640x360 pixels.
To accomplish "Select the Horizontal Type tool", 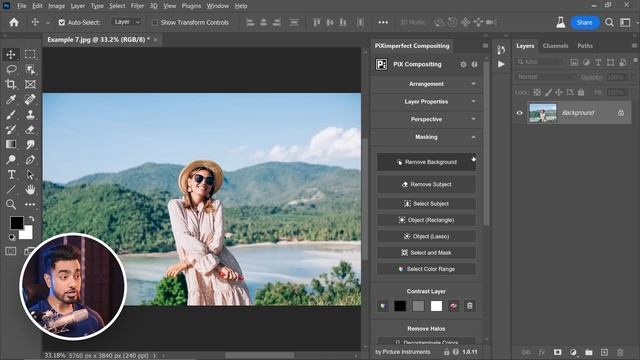I will point(11,175).
